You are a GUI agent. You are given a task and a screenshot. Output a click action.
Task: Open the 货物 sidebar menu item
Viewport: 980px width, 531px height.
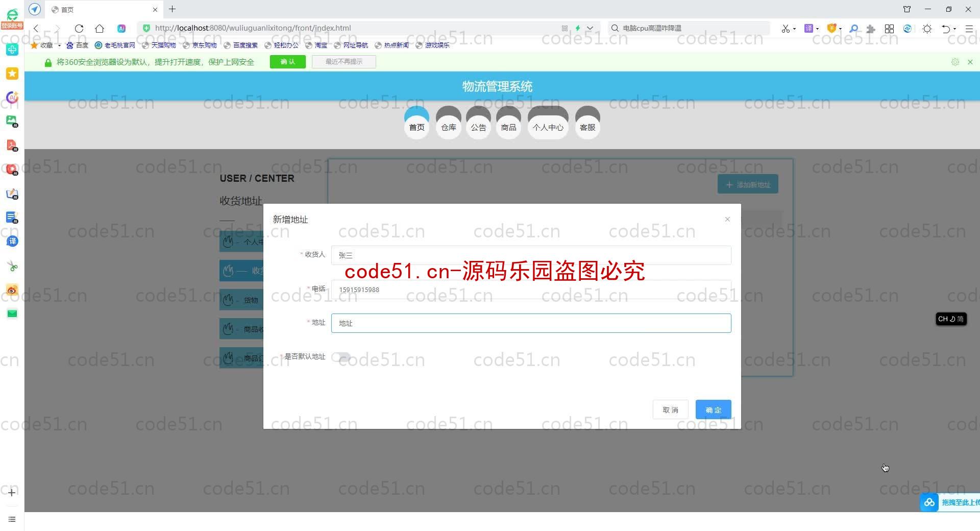pos(242,300)
